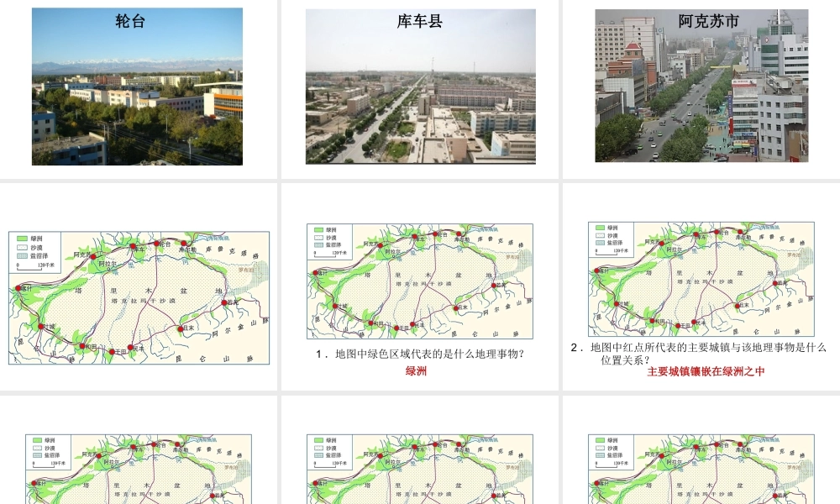The width and height of the screenshot is (840, 504).
Task: Click question 2 text about 红点 主要城镇
Action: point(698,354)
